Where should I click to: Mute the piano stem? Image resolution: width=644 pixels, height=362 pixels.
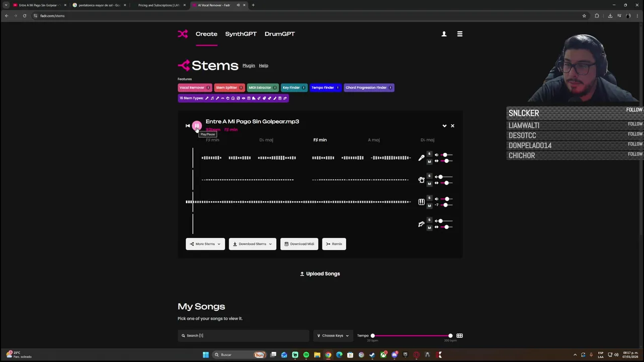click(x=429, y=206)
